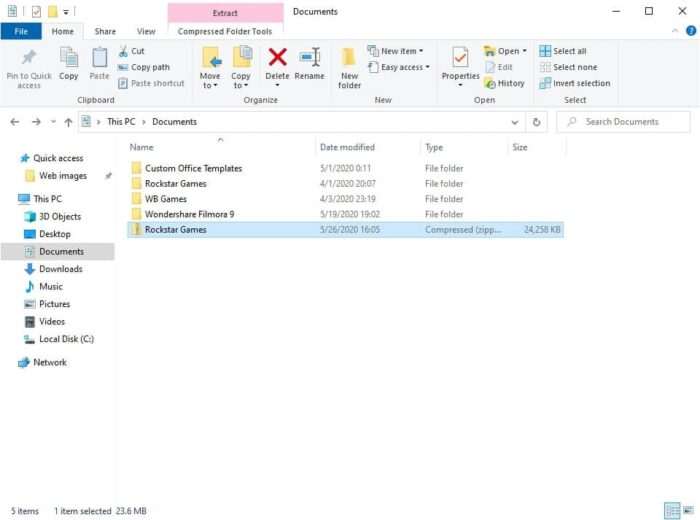Open the Copy to menu
Screen dimensions: 700x520
point(241,67)
